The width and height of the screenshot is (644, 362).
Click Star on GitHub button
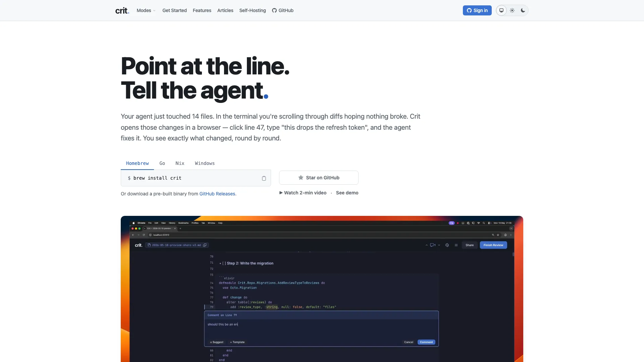click(319, 178)
